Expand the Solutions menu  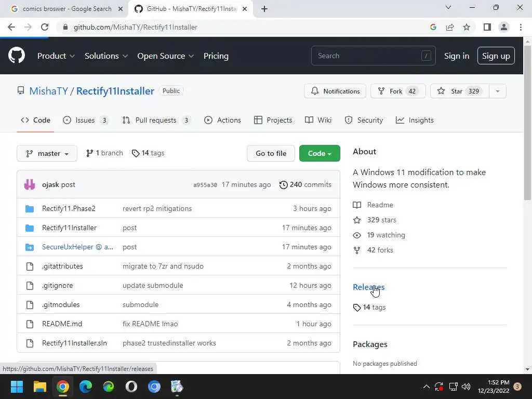(106, 56)
